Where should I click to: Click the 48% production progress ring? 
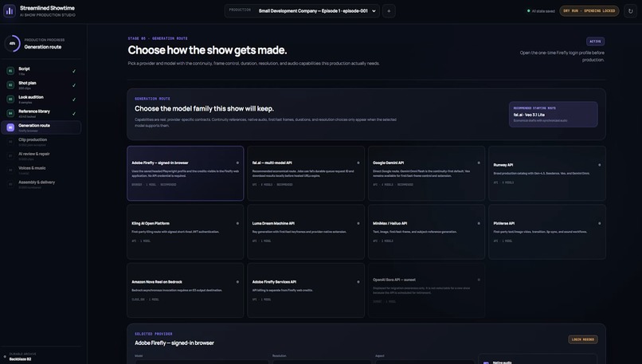[x=12, y=43]
